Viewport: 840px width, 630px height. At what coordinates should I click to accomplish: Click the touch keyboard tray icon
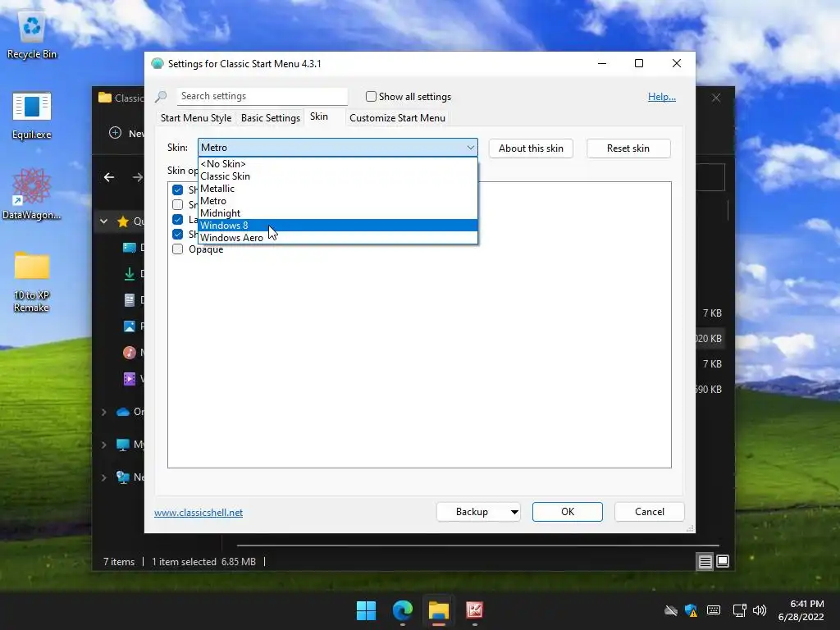point(714,610)
